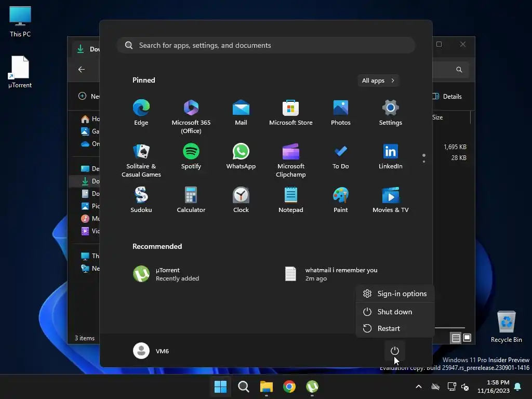The height and width of the screenshot is (399, 532).
Task: Open Edge from pinned apps
Action: click(x=141, y=113)
